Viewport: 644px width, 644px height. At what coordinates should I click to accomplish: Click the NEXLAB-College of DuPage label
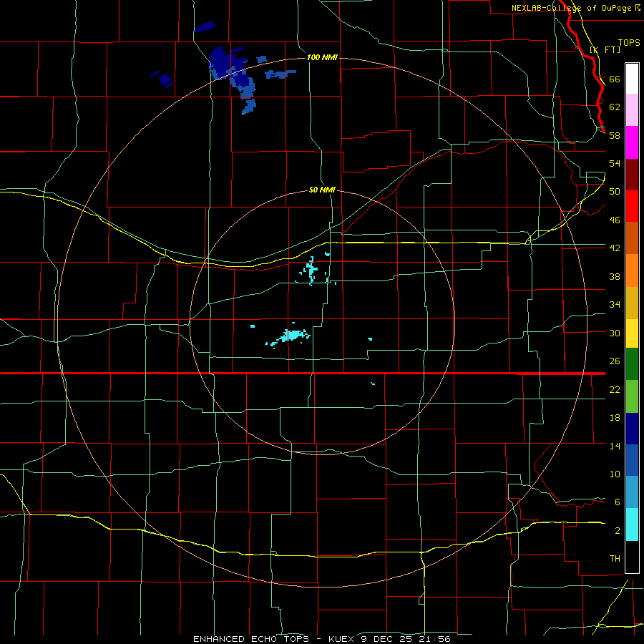572,8
